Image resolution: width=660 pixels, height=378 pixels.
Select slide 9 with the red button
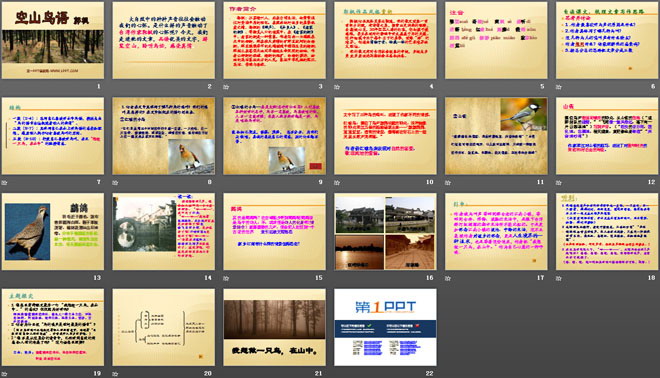click(274, 136)
